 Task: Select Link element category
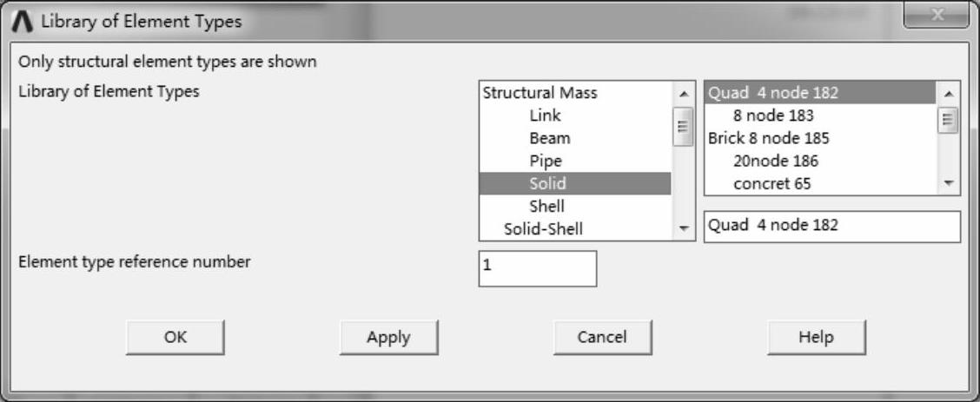545,115
